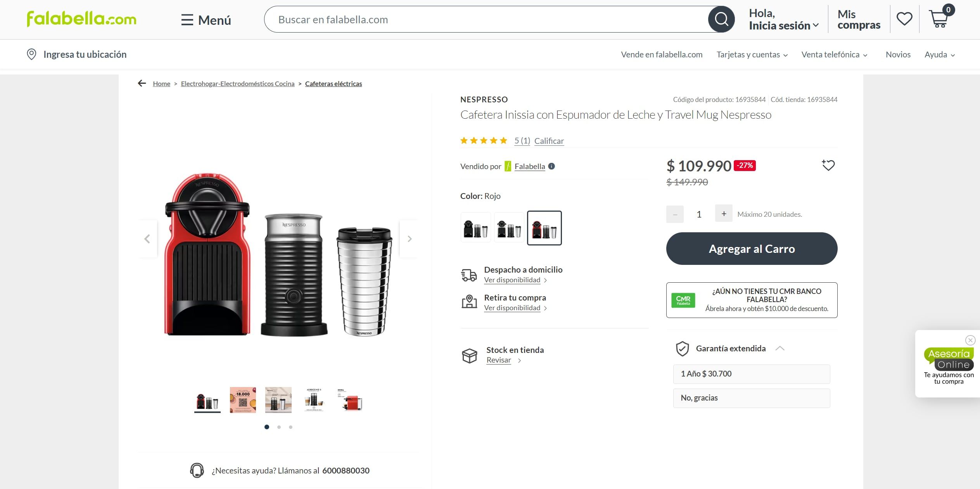Click the location pin for Ingresa tu ubicación
Viewport: 980px width, 489px height.
point(31,54)
